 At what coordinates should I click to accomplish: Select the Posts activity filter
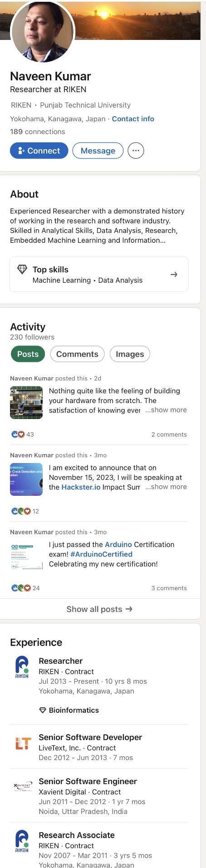pos(28,354)
